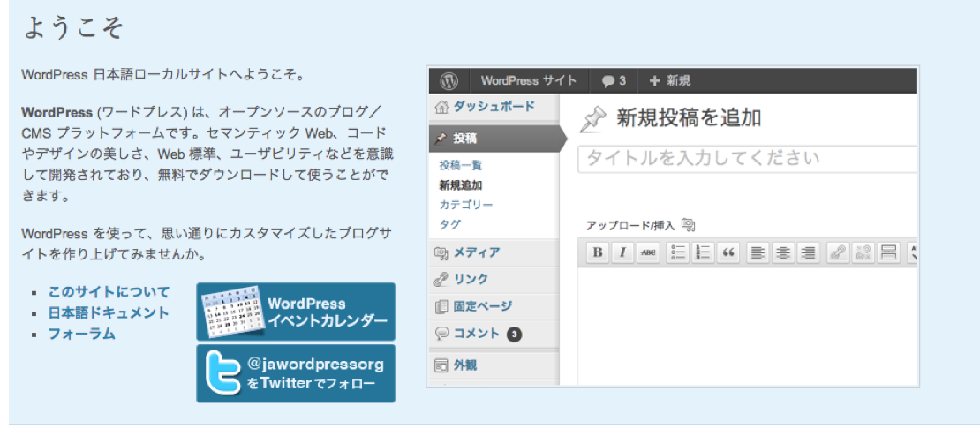
Task: Align text left in the editor
Action: (757, 253)
